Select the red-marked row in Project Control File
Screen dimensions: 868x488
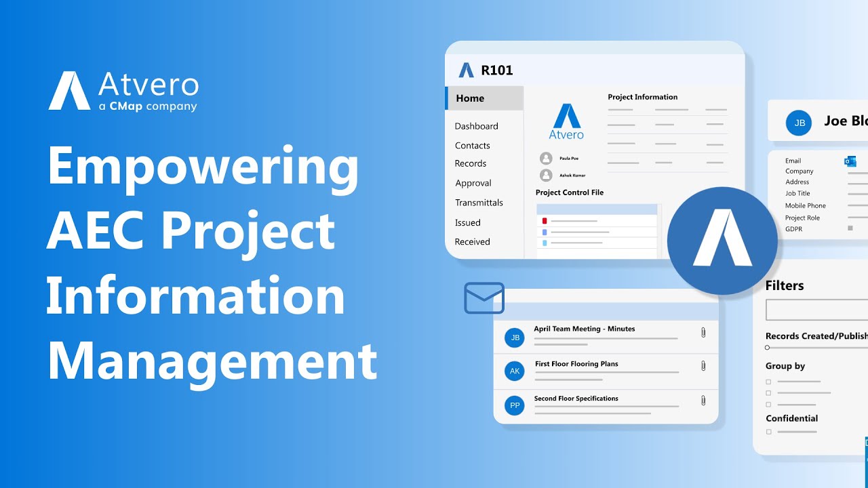coord(597,221)
